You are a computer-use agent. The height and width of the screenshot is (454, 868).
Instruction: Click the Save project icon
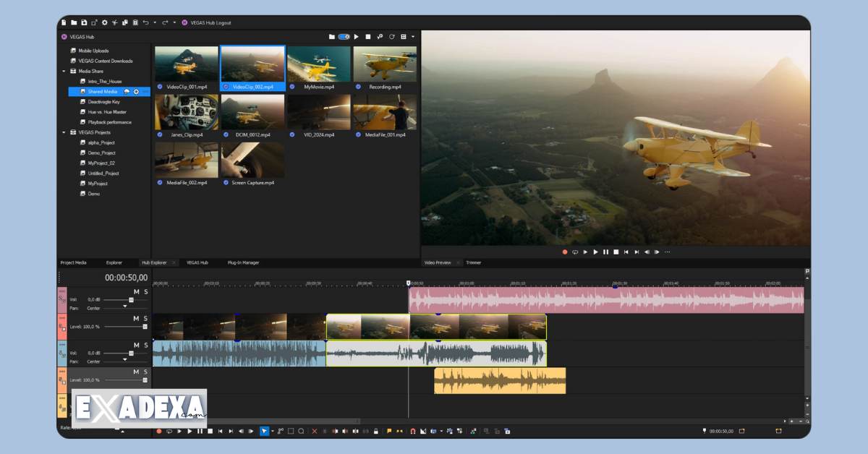pos(85,22)
